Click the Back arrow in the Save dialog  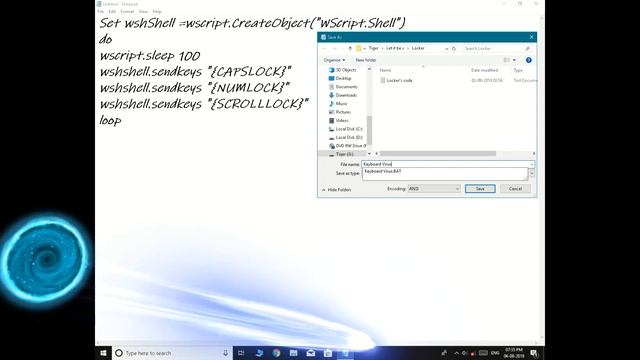324,48
